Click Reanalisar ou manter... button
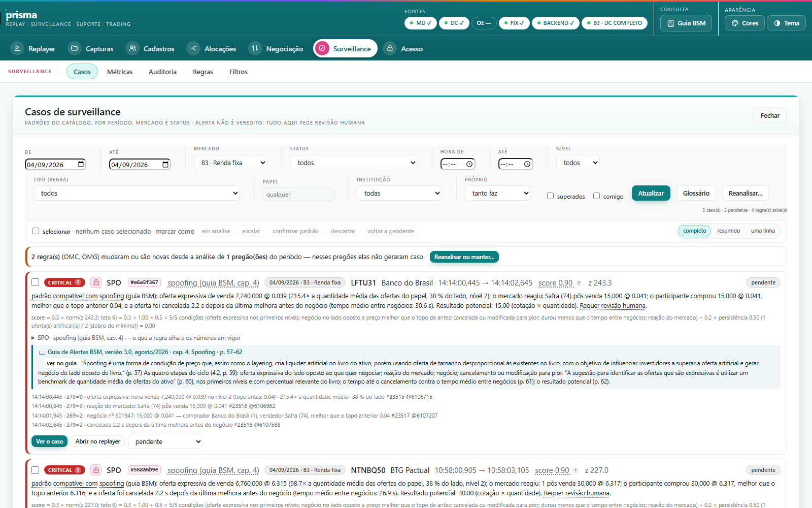 (x=464, y=257)
